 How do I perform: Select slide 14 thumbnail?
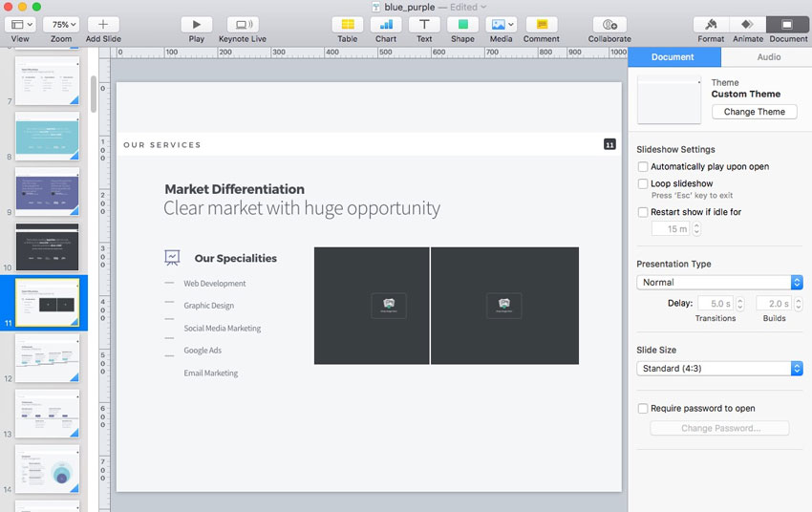click(47, 469)
